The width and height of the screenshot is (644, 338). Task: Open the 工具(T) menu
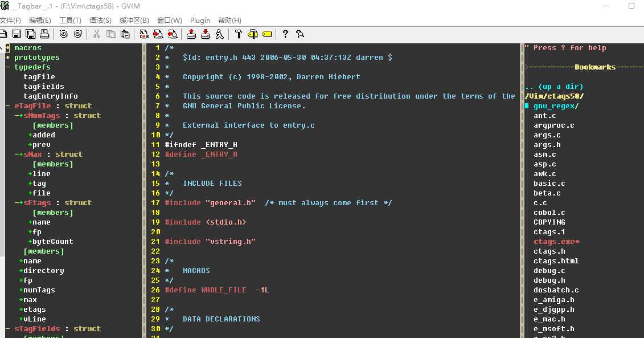coord(70,20)
